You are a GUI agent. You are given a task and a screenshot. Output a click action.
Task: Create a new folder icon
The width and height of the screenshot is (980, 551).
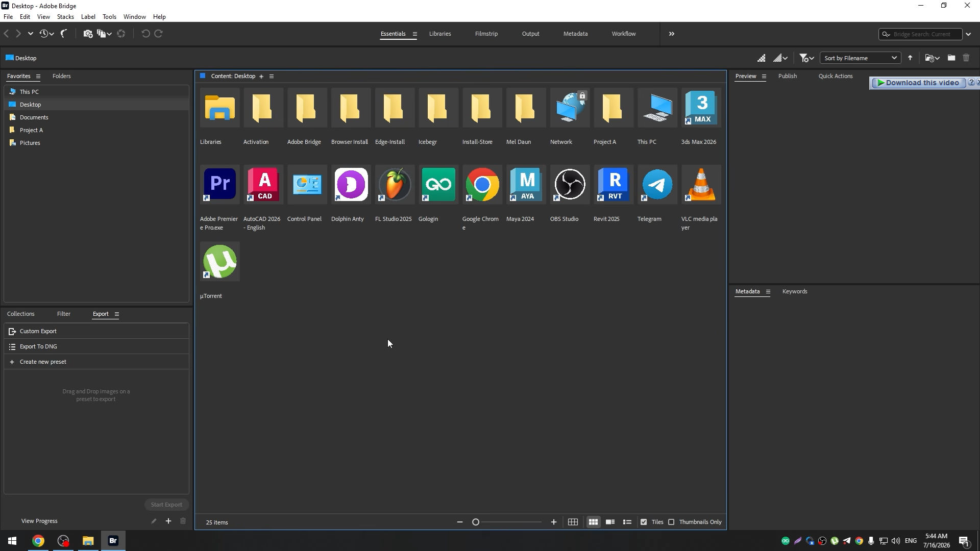[x=951, y=58]
